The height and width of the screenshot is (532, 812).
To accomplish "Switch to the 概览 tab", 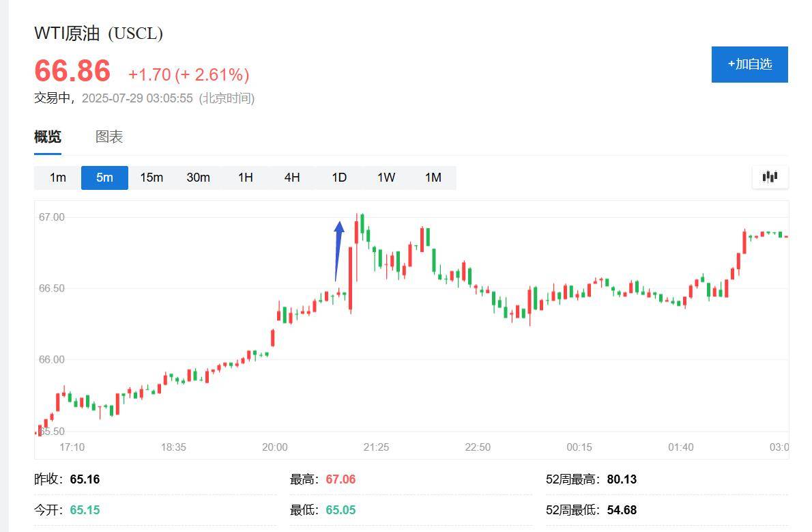I will pos(46,137).
